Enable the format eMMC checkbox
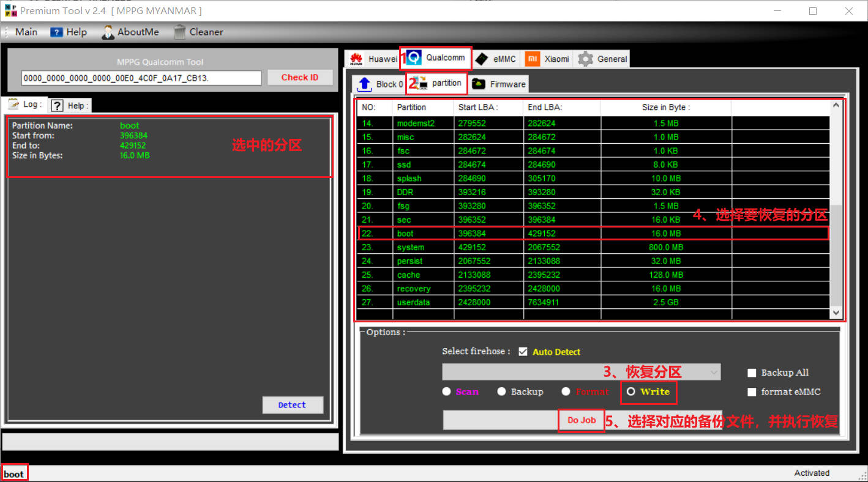 pyautogui.click(x=752, y=391)
